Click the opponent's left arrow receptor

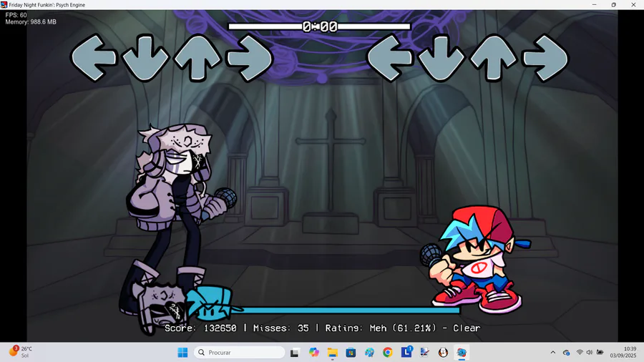click(x=94, y=57)
